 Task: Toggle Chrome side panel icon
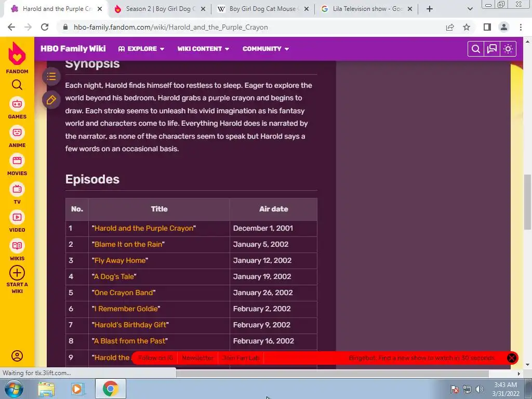pyautogui.click(x=487, y=27)
